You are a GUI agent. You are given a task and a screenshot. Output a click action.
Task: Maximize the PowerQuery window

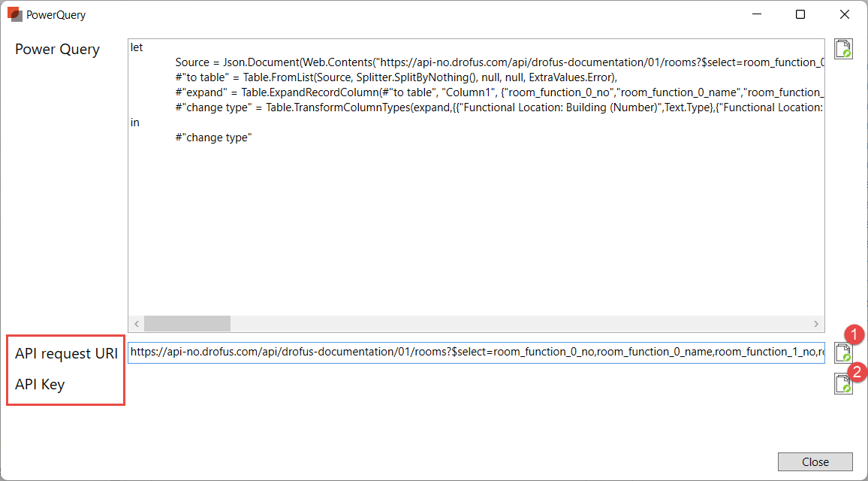pyautogui.click(x=800, y=14)
